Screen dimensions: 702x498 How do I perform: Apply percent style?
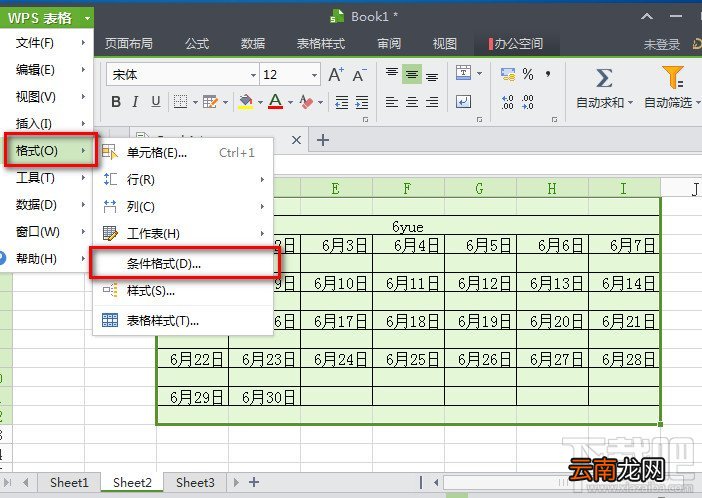click(x=528, y=74)
